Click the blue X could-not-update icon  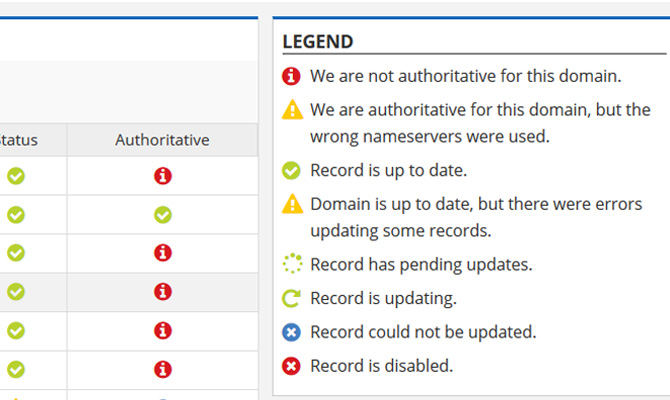tap(292, 332)
